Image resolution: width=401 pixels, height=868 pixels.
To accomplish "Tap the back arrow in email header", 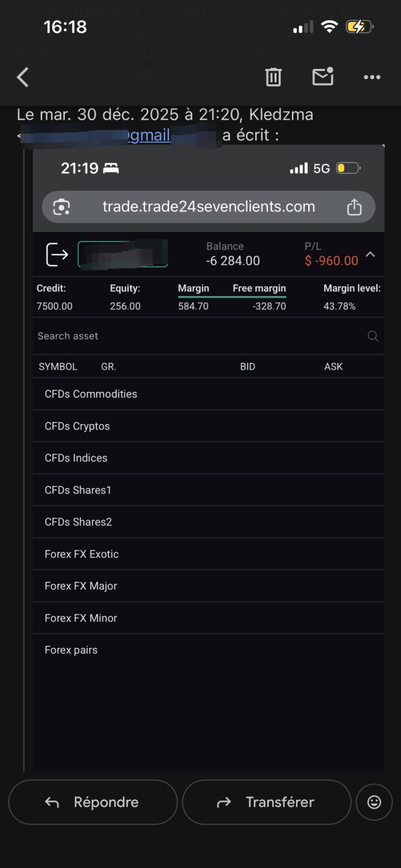I will coord(23,78).
